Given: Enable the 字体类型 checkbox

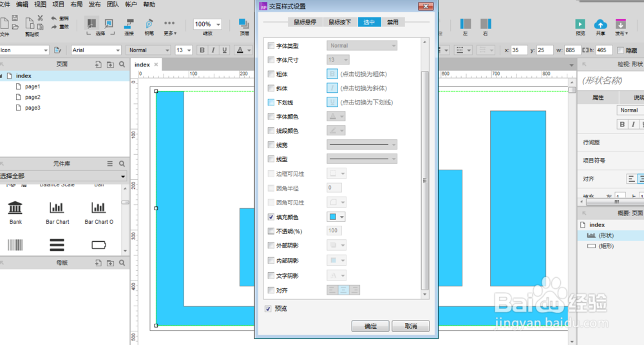Looking at the screenshot, I should coord(270,46).
